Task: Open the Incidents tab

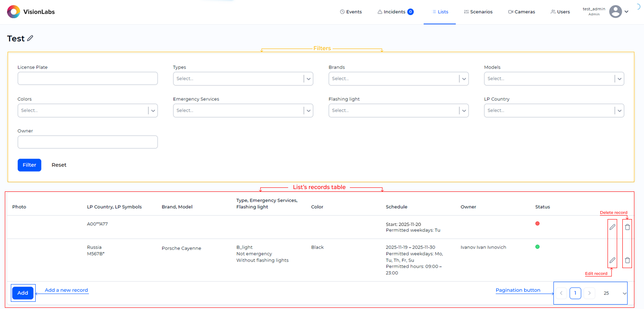Action: 395,12
